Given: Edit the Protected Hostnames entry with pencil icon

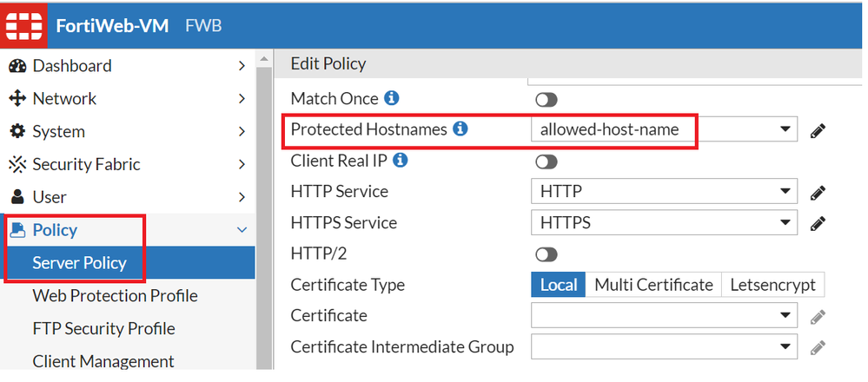Looking at the screenshot, I should tap(817, 131).
